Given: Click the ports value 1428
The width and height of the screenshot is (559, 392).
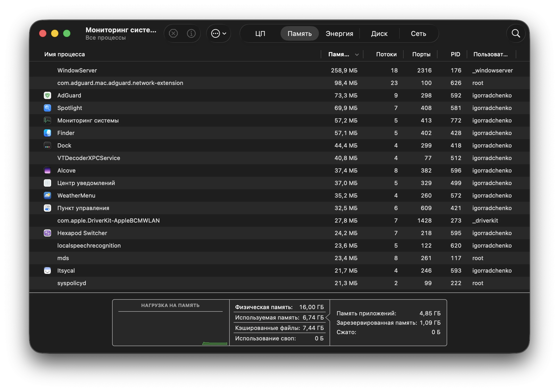Looking at the screenshot, I should click(424, 220).
